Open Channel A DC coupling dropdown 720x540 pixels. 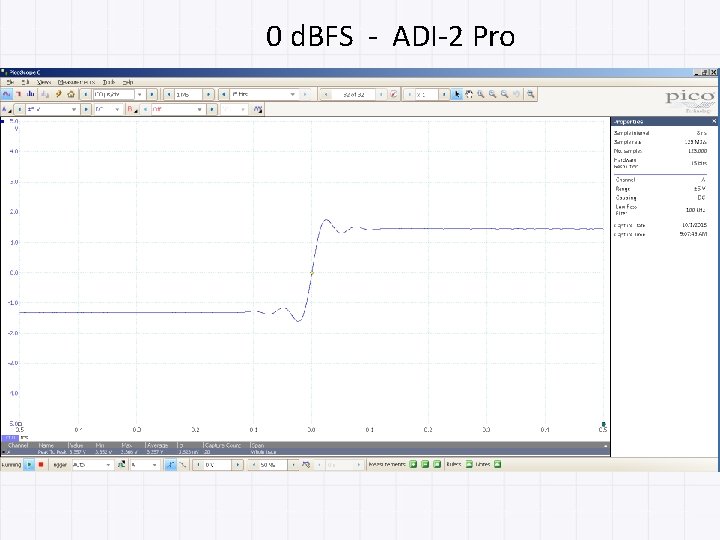tap(117, 109)
